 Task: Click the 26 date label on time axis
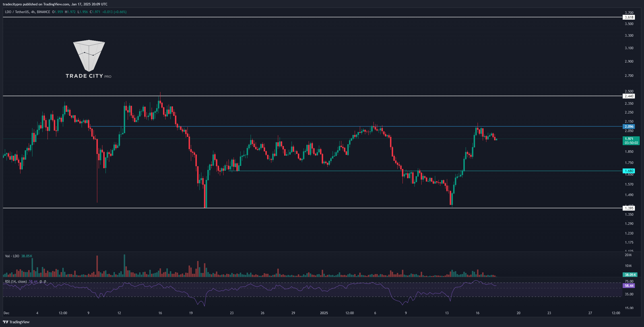pyautogui.click(x=263, y=313)
